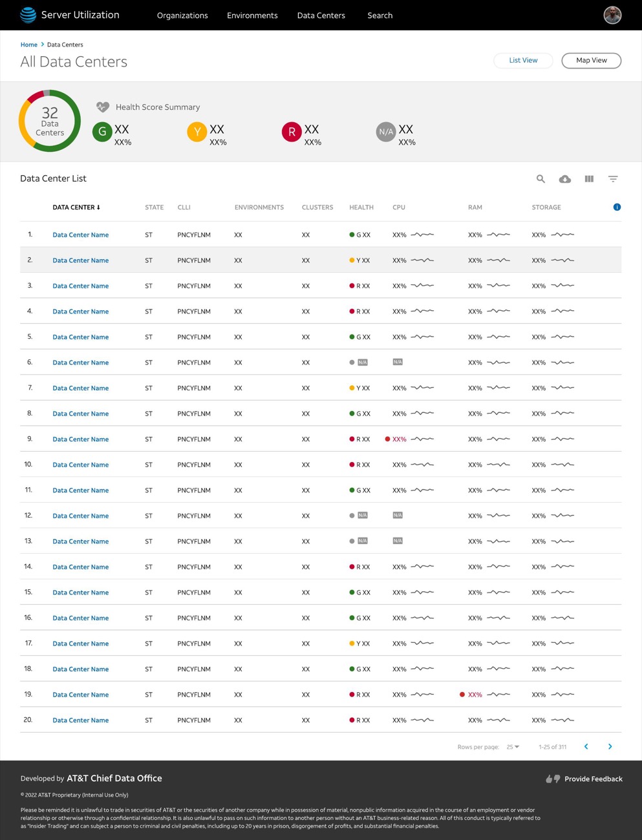The image size is (642, 840).
Task: Open the column chooser icon
Action: 589,179
